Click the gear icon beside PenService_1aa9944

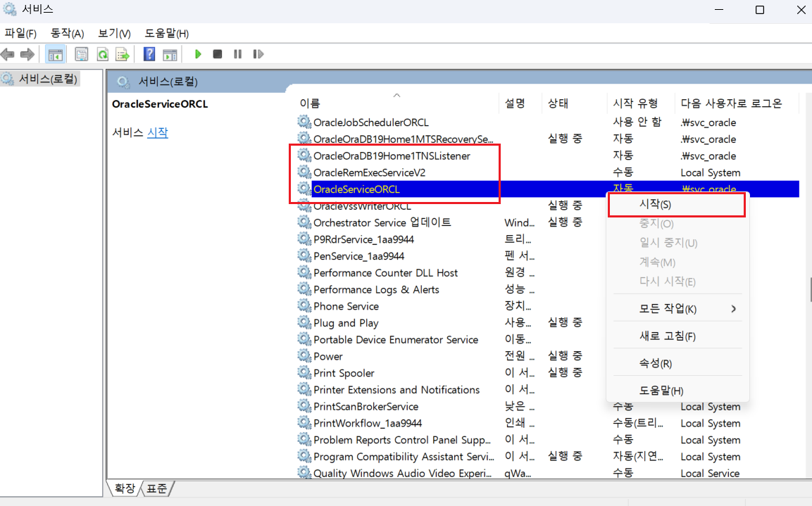coord(304,255)
